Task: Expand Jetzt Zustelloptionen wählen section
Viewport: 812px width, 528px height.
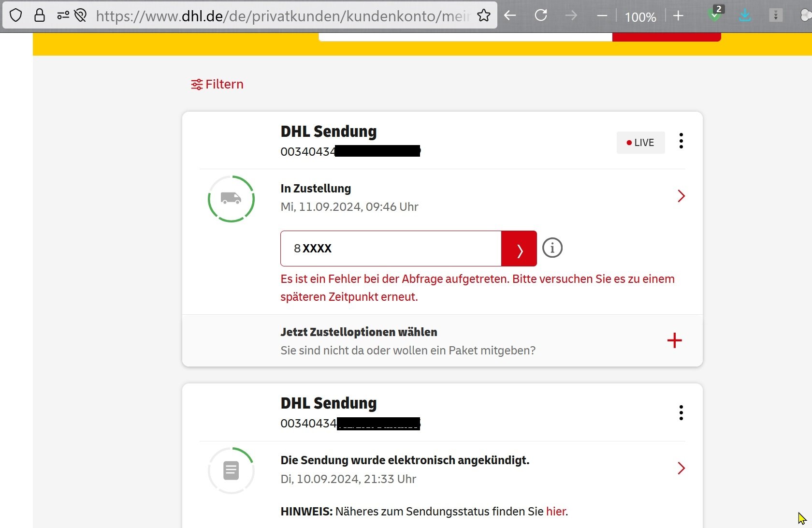Action: (x=442, y=341)
